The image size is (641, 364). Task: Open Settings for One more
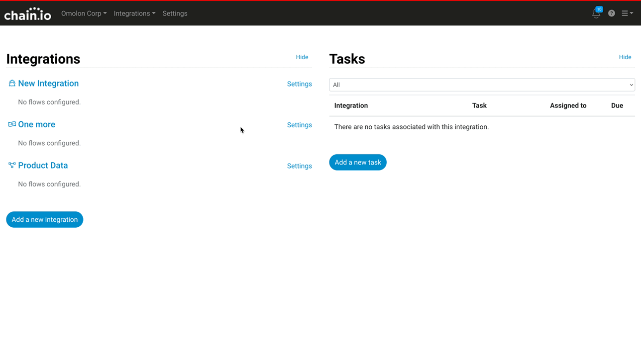click(299, 125)
